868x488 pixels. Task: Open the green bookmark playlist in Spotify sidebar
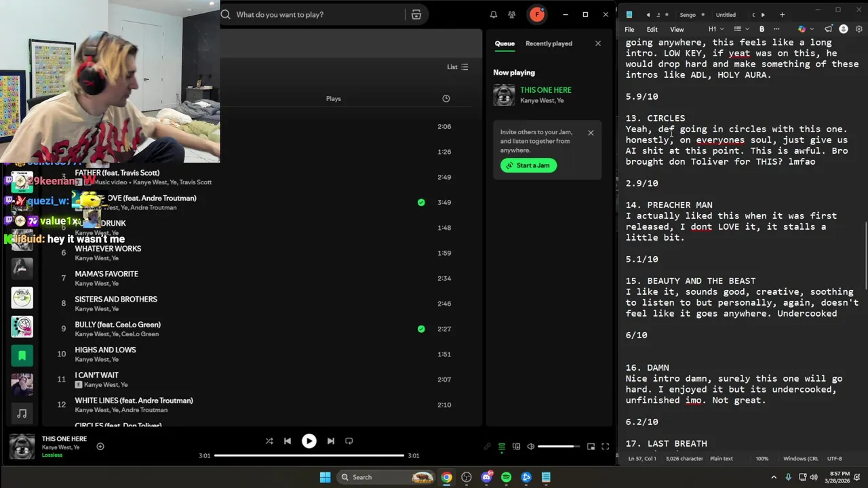pos(22,355)
